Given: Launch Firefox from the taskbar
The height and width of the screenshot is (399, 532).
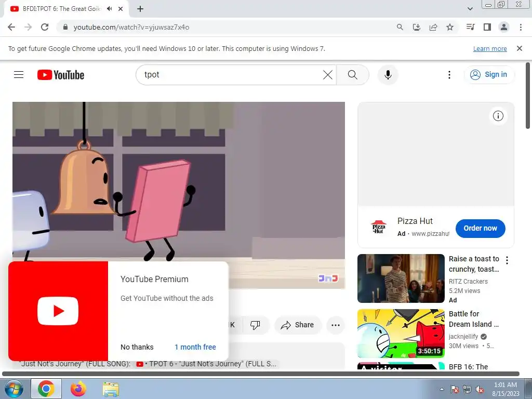Looking at the screenshot, I should [x=78, y=389].
